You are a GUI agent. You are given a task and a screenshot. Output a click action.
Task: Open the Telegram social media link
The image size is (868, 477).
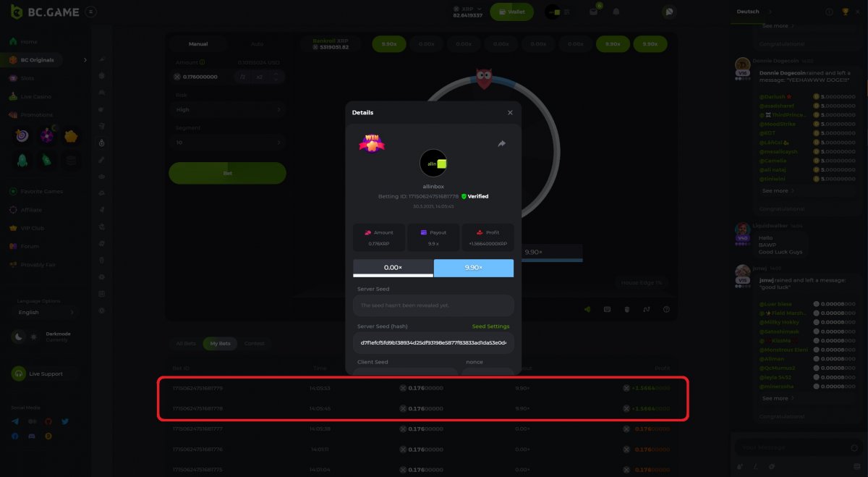[15, 421]
